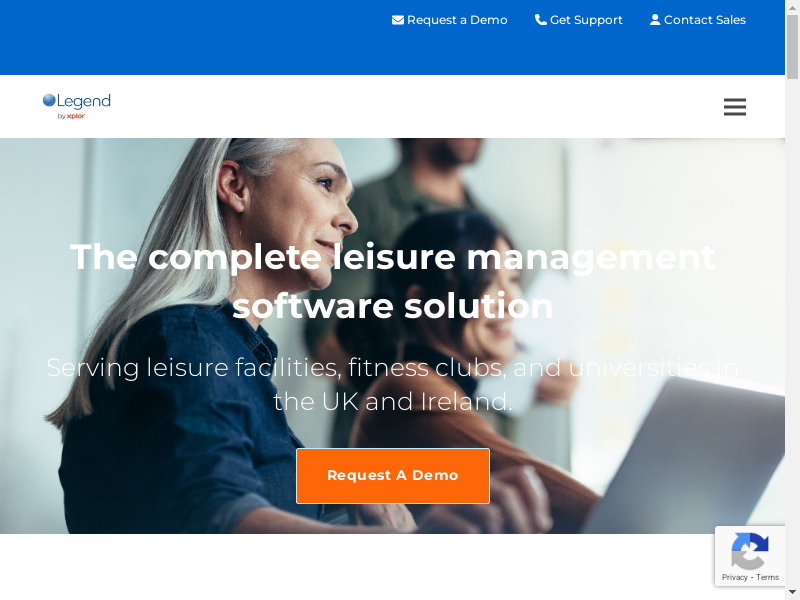This screenshot has height=600, width=800.
Task: Click the phone icon beside Get Support
Action: coord(540,20)
